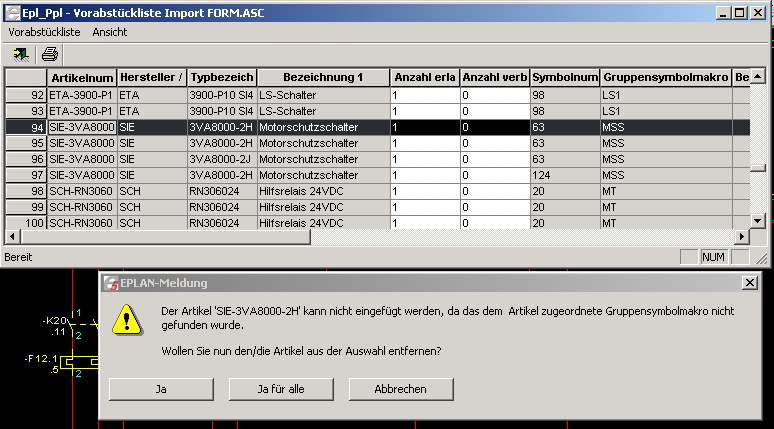Minimize the Epl_Ppl window
The image size is (774, 429).
[x=723, y=13]
